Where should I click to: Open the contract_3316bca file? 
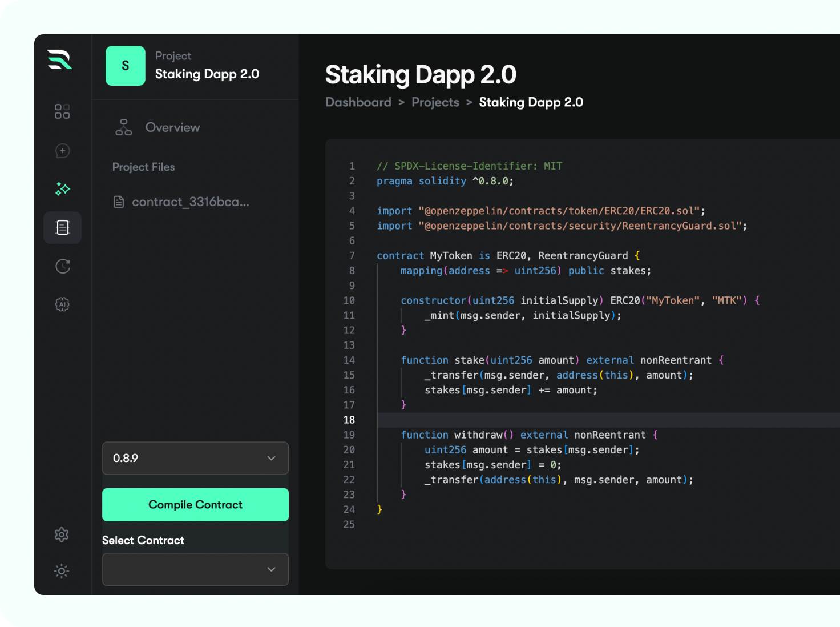pos(191,202)
